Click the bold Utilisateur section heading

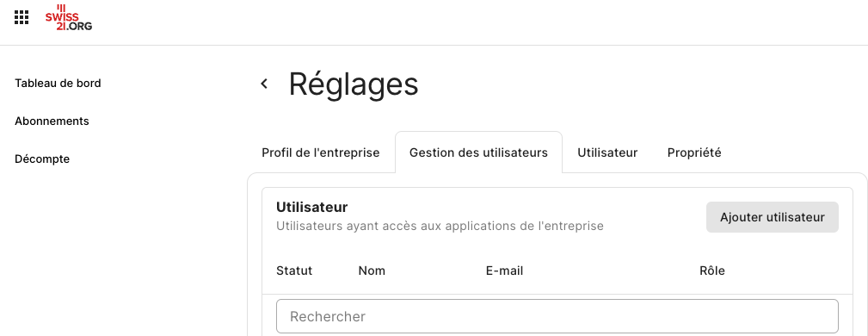click(x=311, y=208)
